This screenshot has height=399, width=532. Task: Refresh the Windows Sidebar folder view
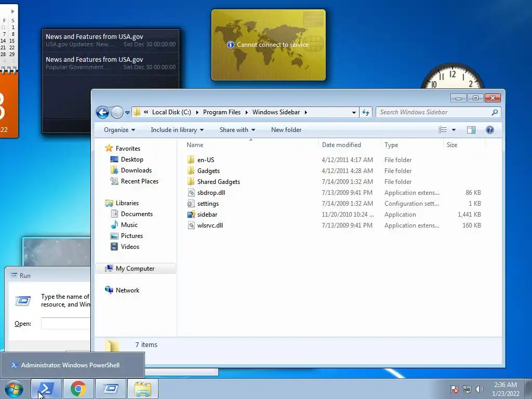click(365, 112)
